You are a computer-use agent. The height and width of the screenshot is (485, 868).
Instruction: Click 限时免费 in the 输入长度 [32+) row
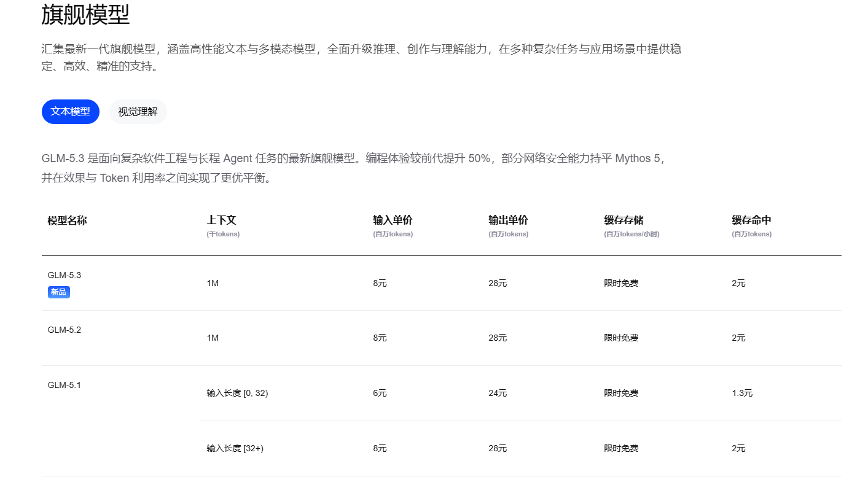click(x=621, y=448)
